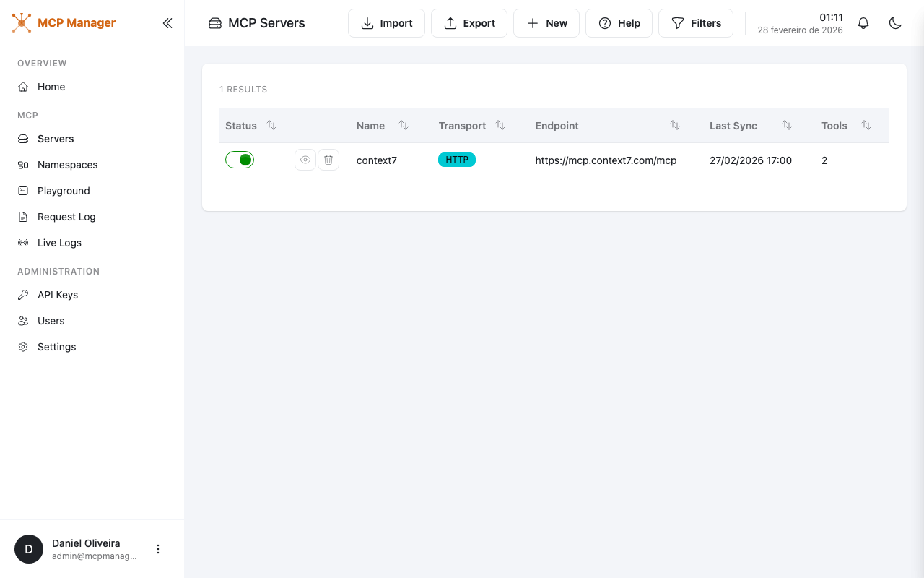Viewport: 924px width, 578px height.
Task: Toggle dark mode moon icon
Action: tap(895, 23)
